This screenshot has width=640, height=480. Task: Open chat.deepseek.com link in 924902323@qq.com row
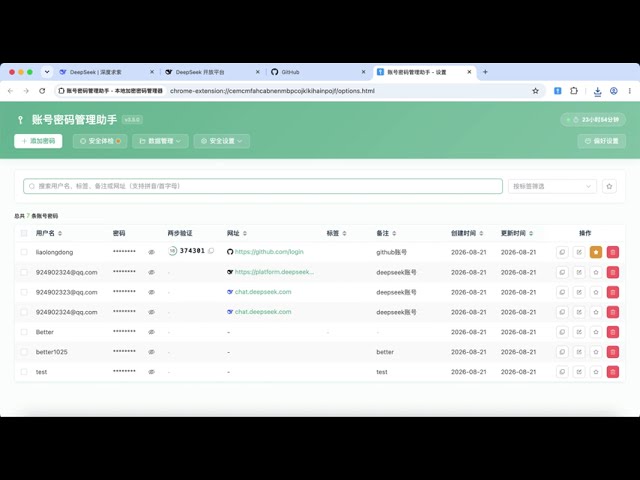tap(263, 292)
